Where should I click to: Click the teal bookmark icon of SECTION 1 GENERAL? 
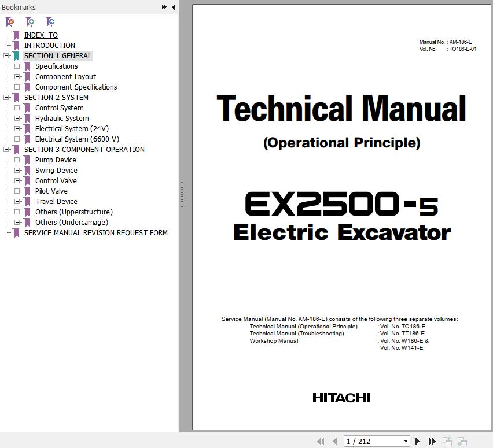pyautogui.click(x=16, y=56)
